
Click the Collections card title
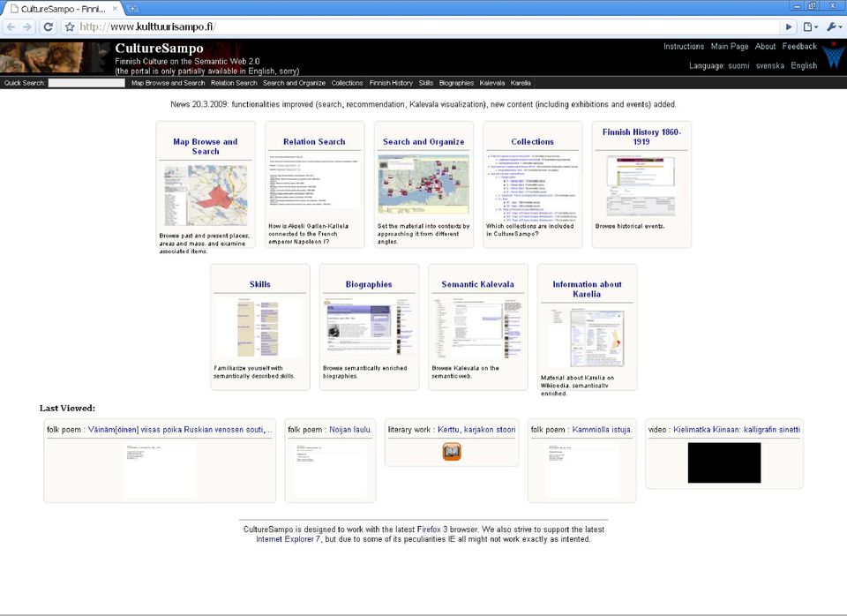(533, 141)
